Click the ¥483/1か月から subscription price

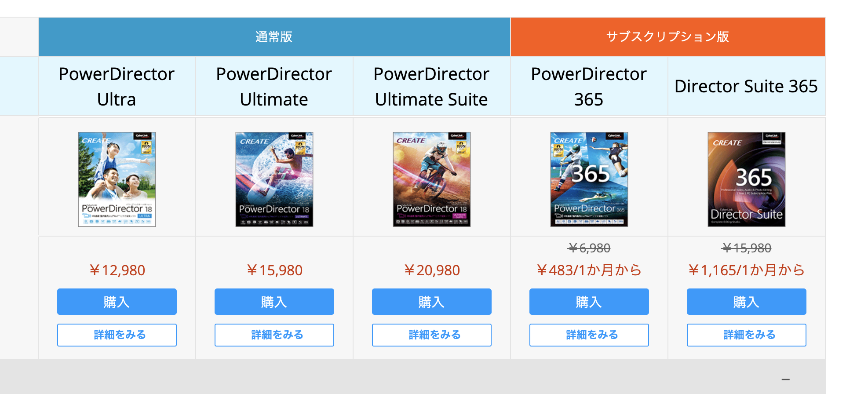pos(589,270)
